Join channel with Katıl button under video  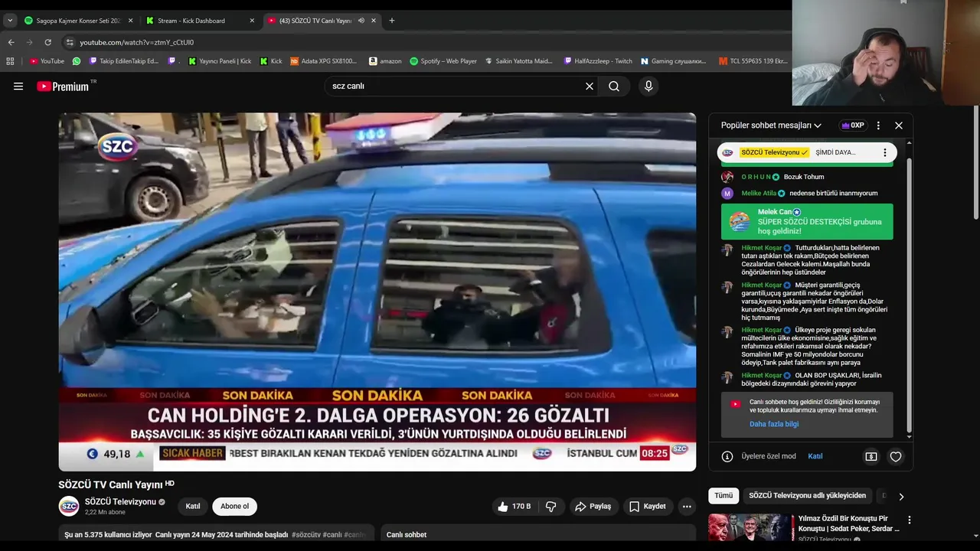click(x=193, y=507)
